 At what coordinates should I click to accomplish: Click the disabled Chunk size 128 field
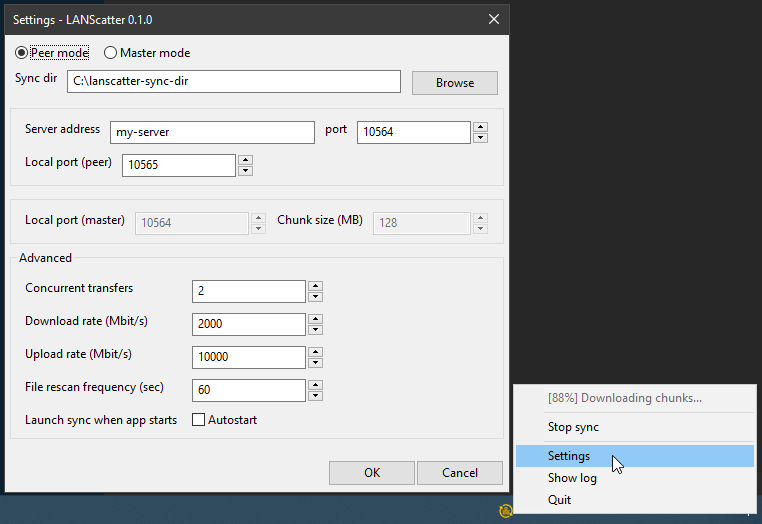[422, 223]
